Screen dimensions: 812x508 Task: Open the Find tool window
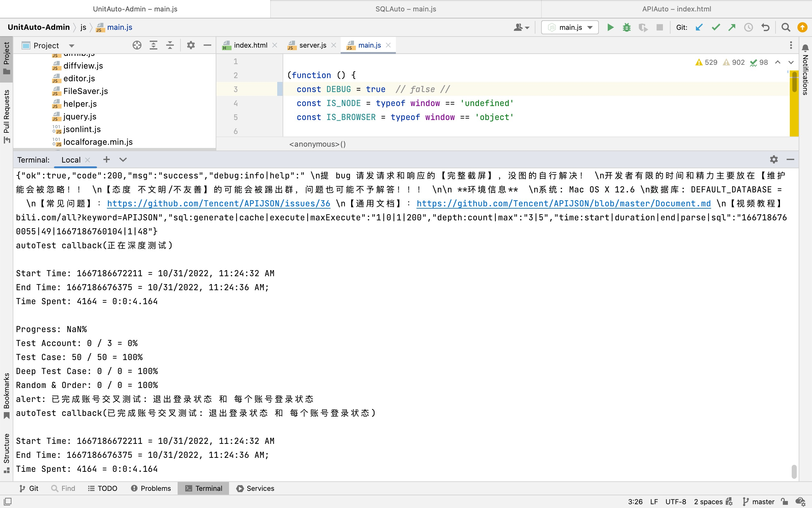(x=63, y=488)
